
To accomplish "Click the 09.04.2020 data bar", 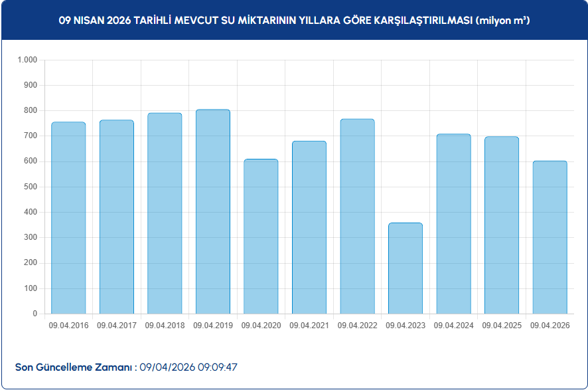I will [x=261, y=237].
